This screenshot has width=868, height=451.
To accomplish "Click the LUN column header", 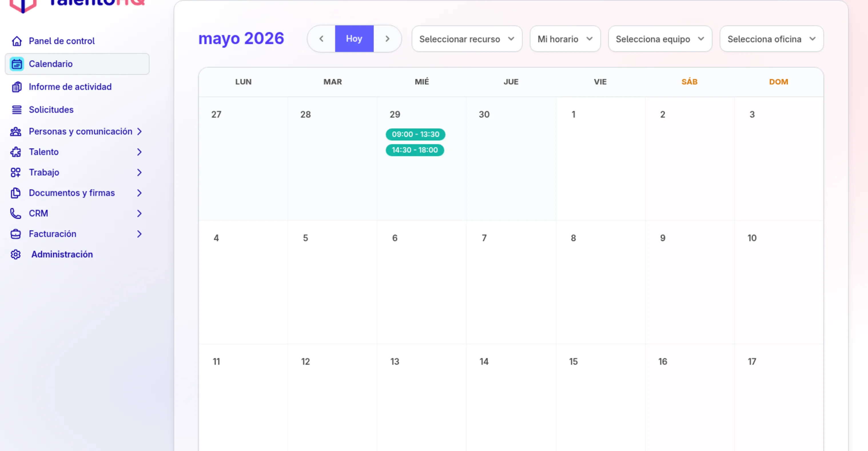I will 243,82.
